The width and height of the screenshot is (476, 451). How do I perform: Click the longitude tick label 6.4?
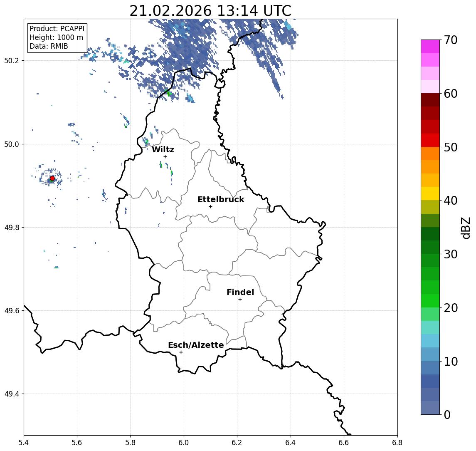click(x=291, y=443)
